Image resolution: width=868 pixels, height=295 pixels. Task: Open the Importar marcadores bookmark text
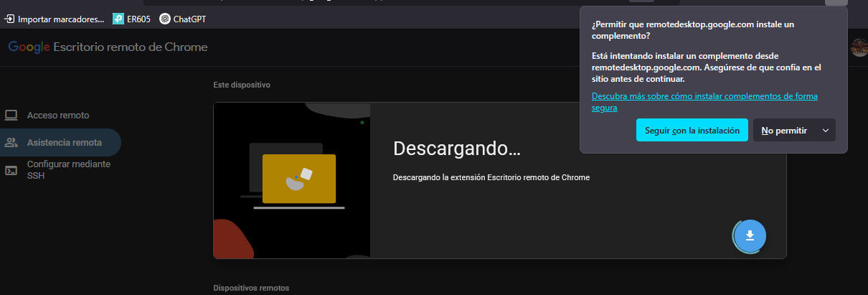point(61,19)
